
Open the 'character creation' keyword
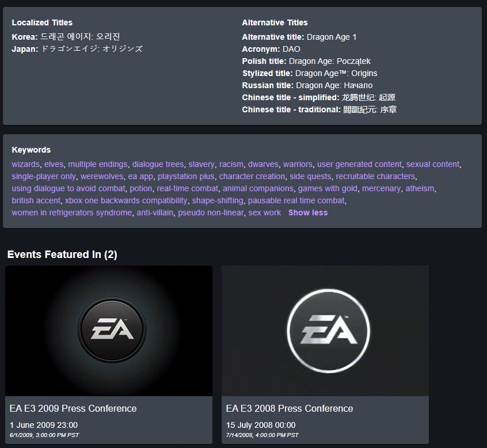pyautogui.click(x=252, y=176)
